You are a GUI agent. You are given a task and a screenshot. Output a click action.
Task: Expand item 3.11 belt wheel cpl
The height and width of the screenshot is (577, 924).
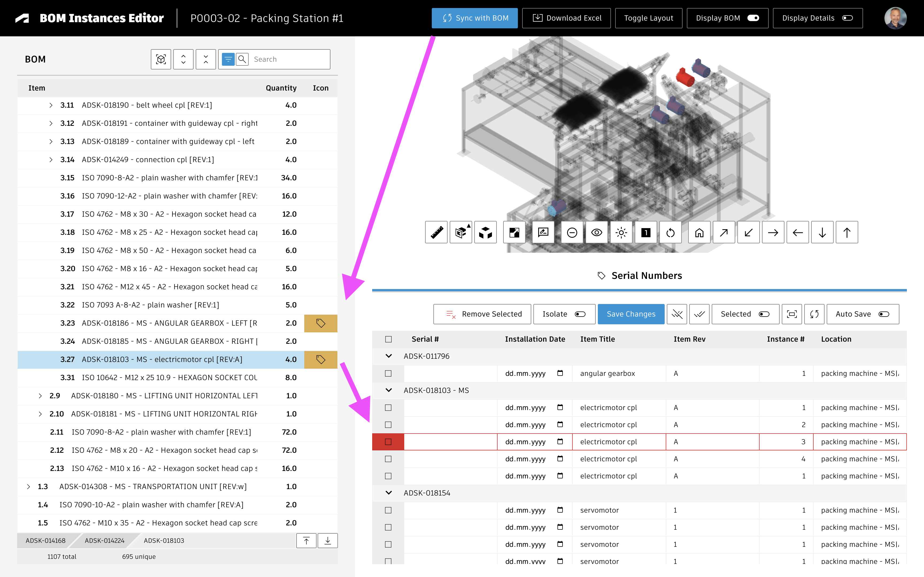point(51,105)
